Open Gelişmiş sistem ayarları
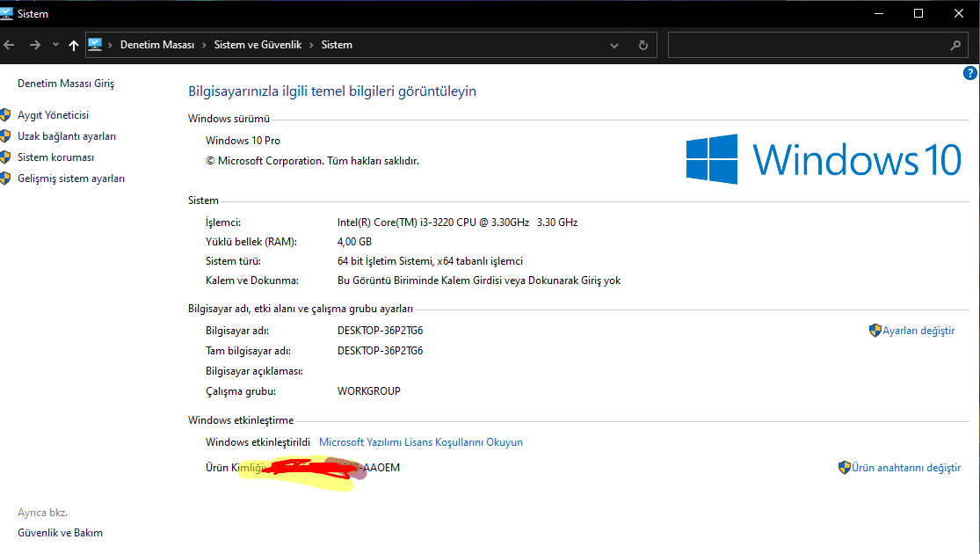The height and width of the screenshot is (554, 980). click(x=71, y=179)
